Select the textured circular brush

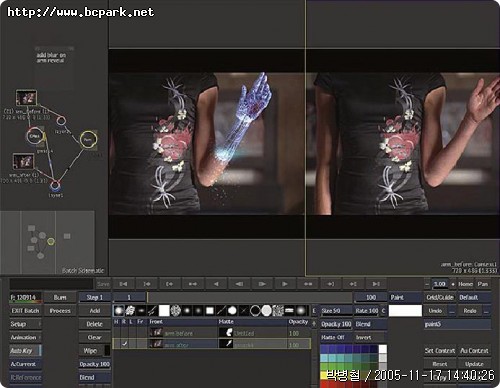point(176,311)
